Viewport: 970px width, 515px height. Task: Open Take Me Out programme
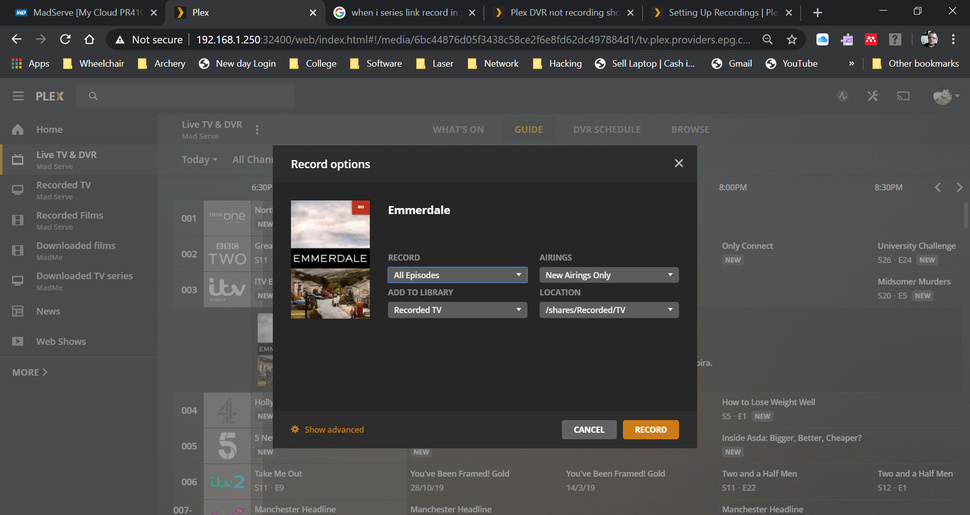click(278, 474)
